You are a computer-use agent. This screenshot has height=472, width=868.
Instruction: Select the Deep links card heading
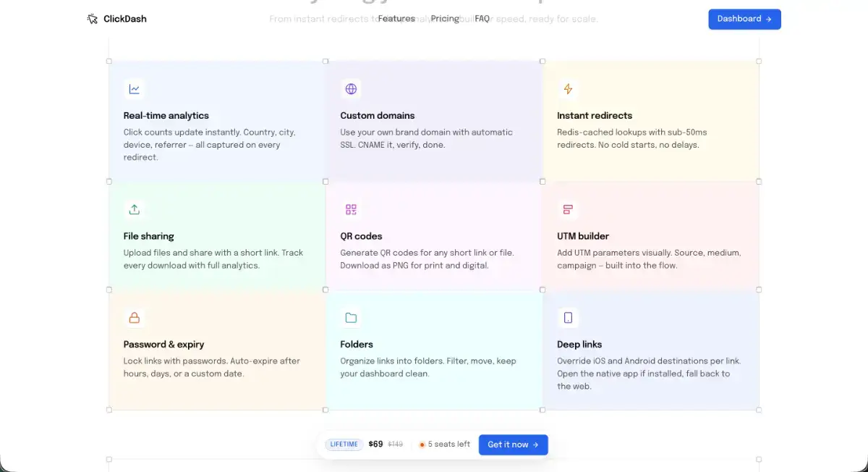point(579,345)
